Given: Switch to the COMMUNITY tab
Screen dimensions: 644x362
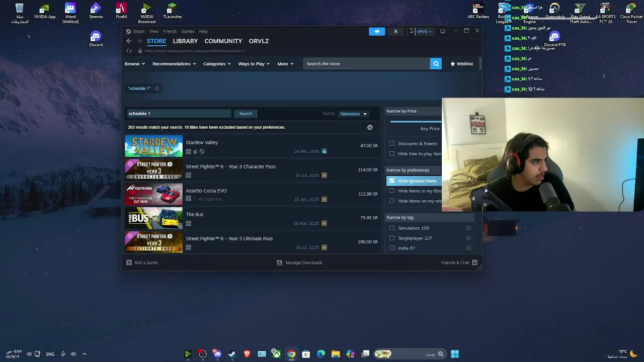Looking at the screenshot, I should click(223, 41).
